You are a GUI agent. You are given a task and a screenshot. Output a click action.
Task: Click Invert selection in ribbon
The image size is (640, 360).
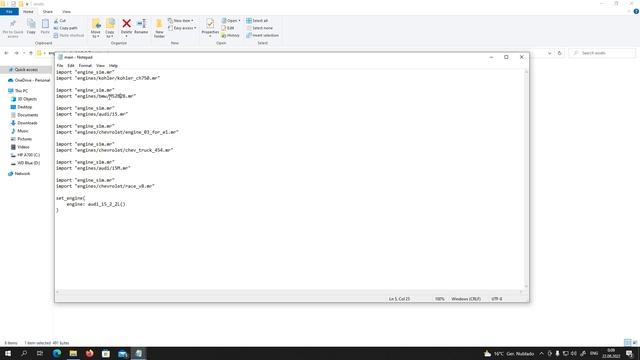click(x=262, y=35)
